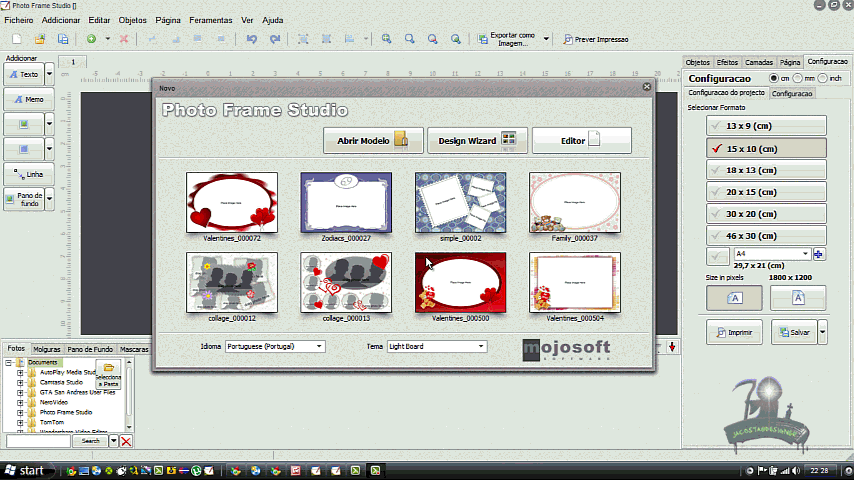
Task: Click the Abrir Modelo button
Action: click(372, 141)
